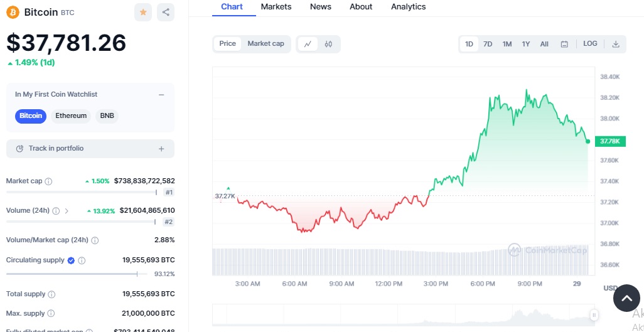Click the 93.12% supply percentage
This screenshot has width=644, height=332.
pyautogui.click(x=164, y=274)
